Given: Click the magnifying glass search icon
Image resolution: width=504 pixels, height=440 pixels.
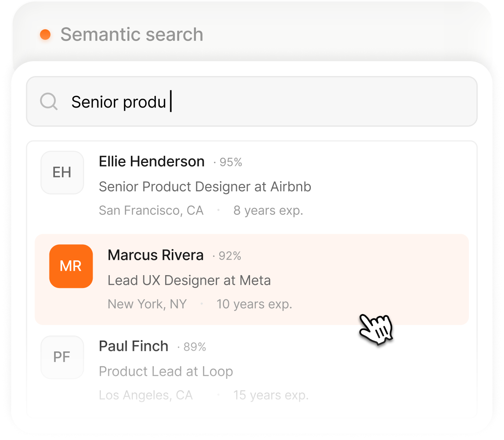Looking at the screenshot, I should (x=49, y=101).
